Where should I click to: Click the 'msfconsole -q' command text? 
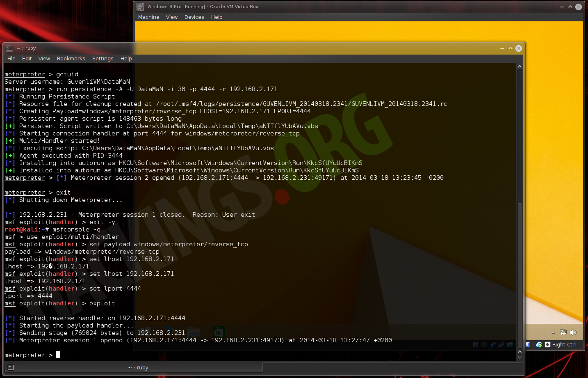76,229
